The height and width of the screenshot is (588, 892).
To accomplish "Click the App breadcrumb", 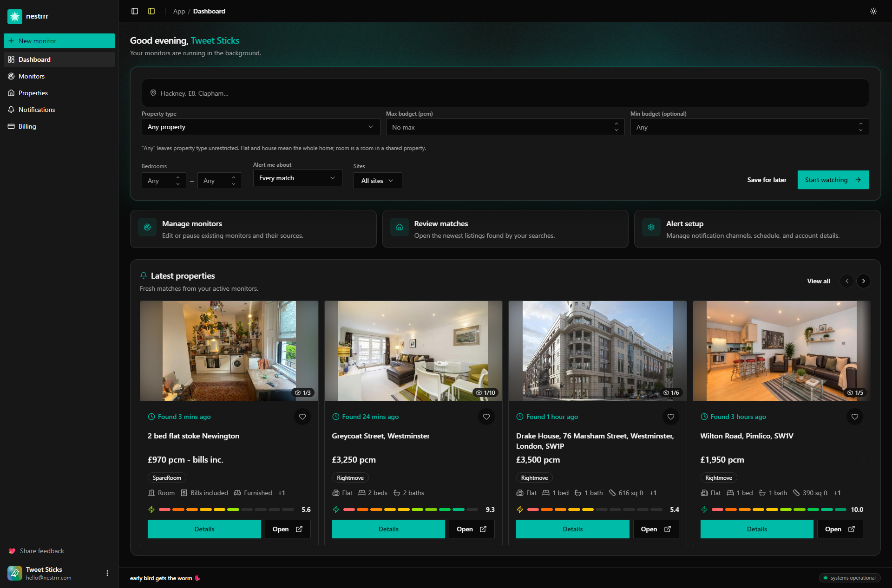I will click(x=179, y=11).
